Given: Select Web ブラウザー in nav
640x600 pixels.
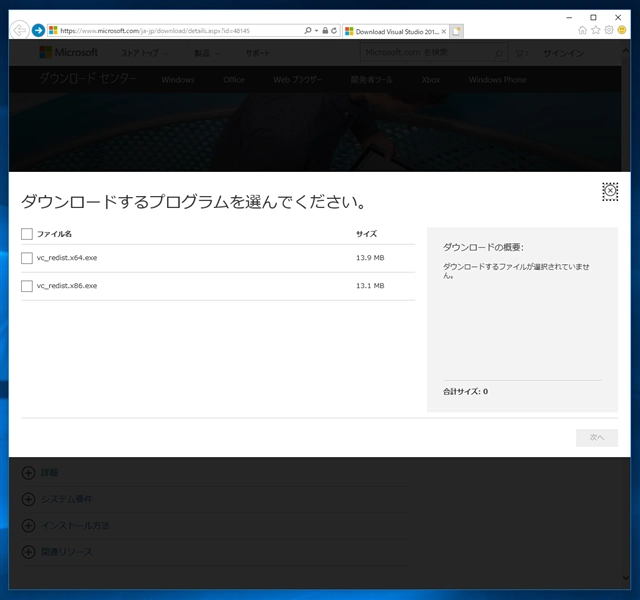Looking at the screenshot, I should (298, 80).
